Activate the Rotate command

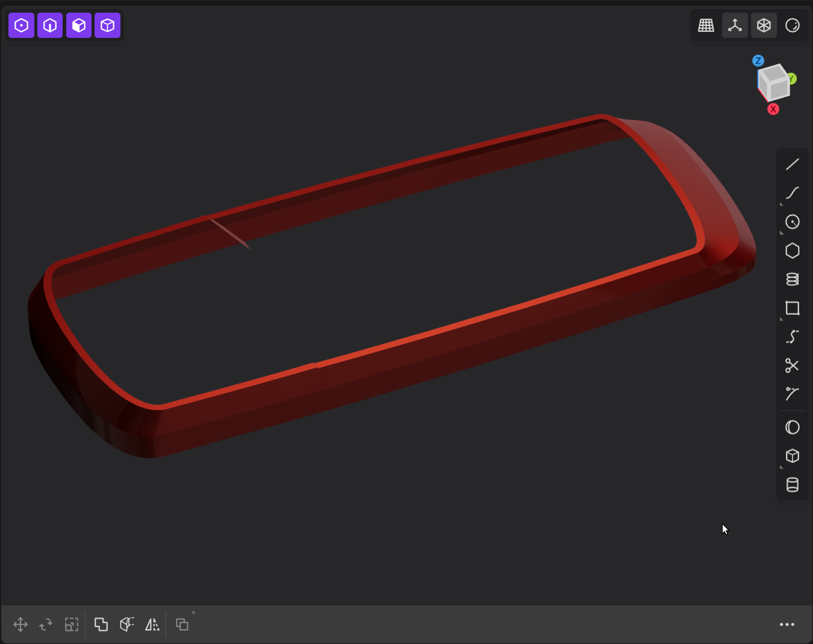tap(46, 625)
